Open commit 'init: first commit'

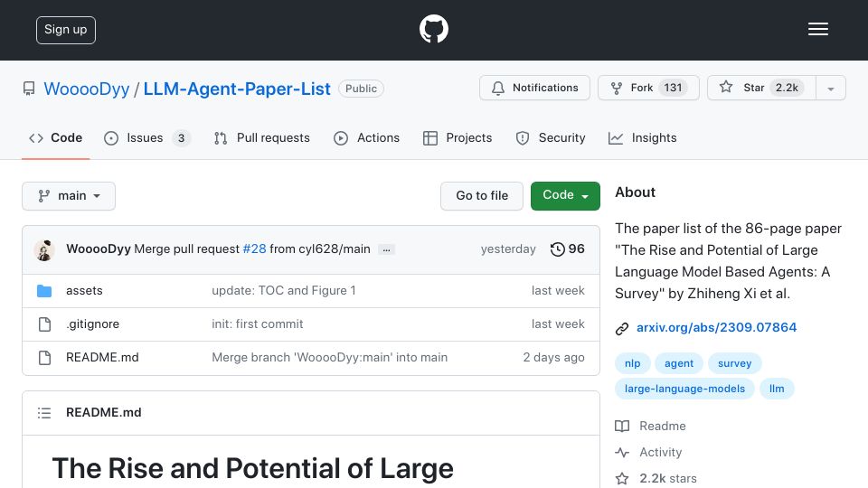(x=258, y=324)
